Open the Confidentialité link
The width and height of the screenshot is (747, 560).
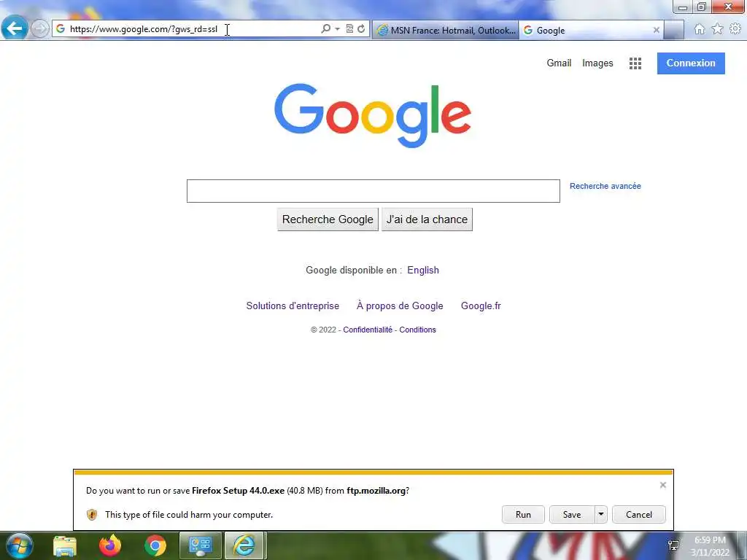(x=368, y=330)
